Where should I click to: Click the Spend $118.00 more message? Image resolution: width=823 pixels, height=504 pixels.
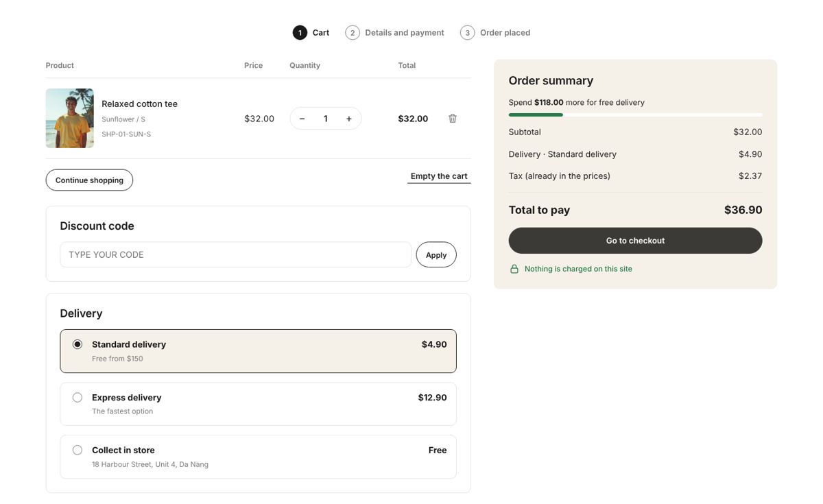click(577, 103)
